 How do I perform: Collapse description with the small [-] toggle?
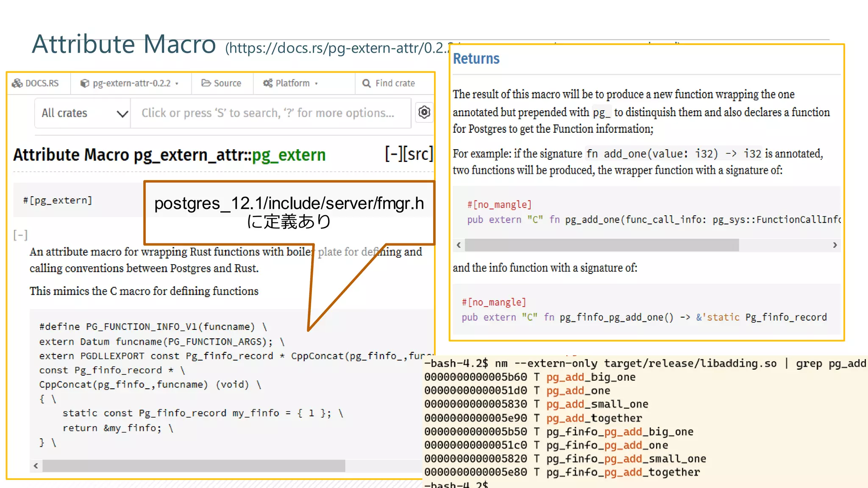pos(20,234)
